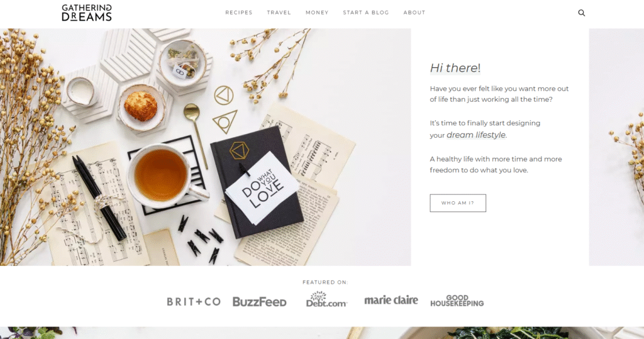Open the Travel menu item
This screenshot has height=339, width=644.
click(x=279, y=13)
